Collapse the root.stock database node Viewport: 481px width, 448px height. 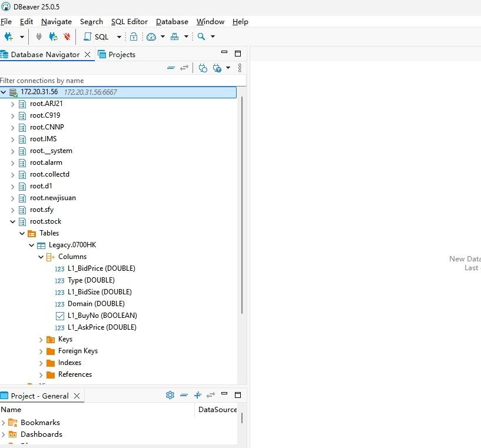(12, 221)
